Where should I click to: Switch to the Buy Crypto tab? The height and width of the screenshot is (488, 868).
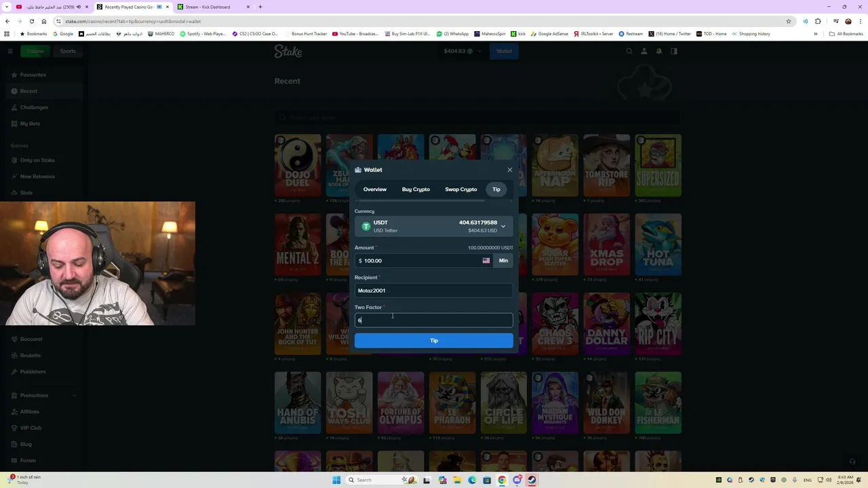pyautogui.click(x=416, y=189)
